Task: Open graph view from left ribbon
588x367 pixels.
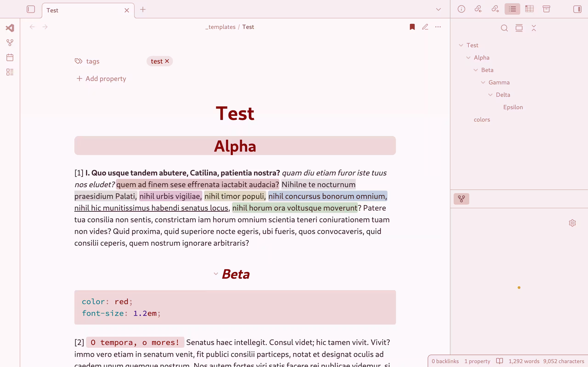Action: pyautogui.click(x=10, y=43)
